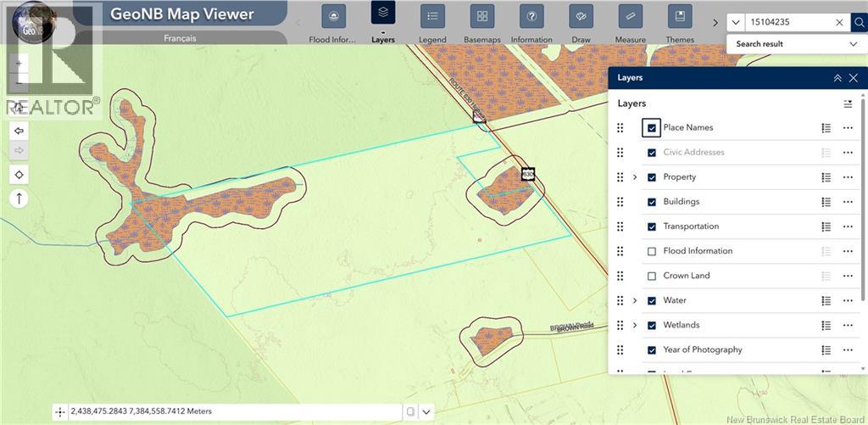Open more options for Property layer
Image resolution: width=868 pixels, height=425 pixels.
848,177
